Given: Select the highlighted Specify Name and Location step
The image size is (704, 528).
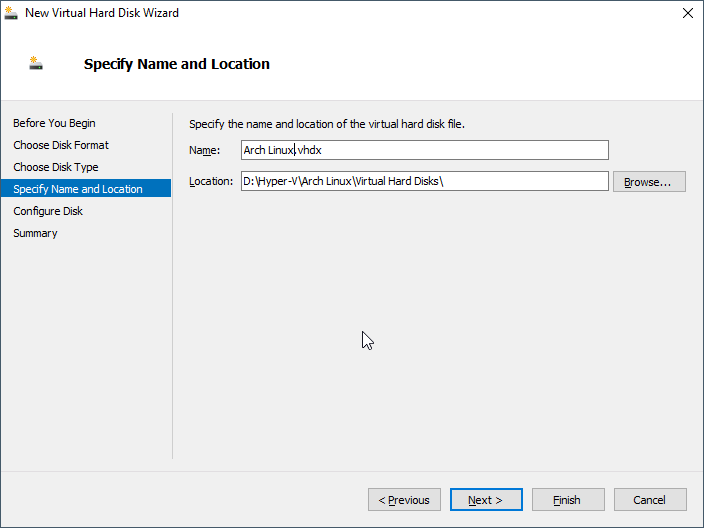Looking at the screenshot, I should (x=78, y=189).
